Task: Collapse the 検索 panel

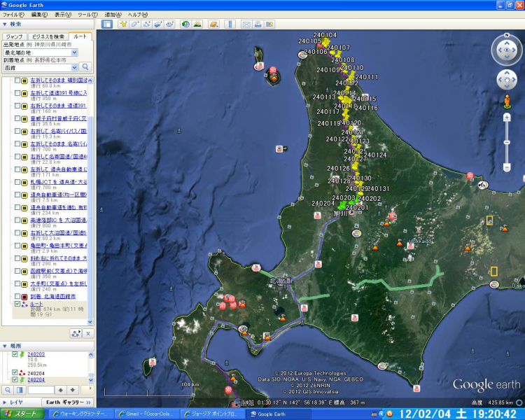Action: [x=5, y=24]
